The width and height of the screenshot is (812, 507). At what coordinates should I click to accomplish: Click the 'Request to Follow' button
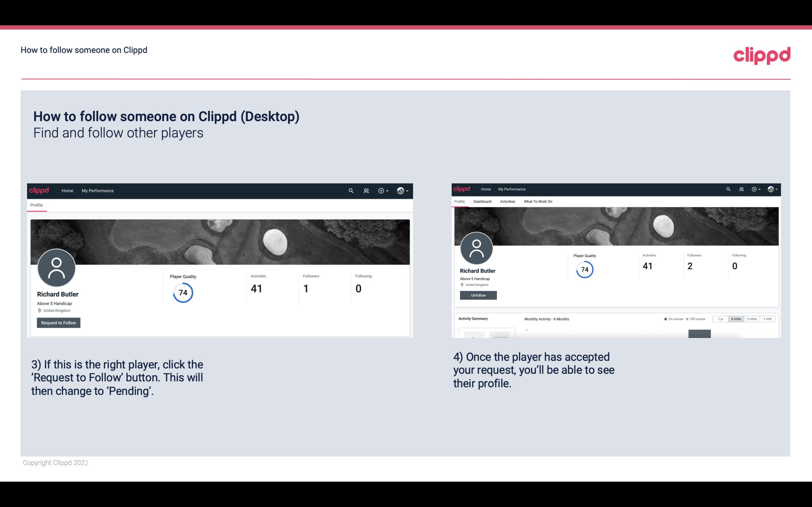pos(58,323)
